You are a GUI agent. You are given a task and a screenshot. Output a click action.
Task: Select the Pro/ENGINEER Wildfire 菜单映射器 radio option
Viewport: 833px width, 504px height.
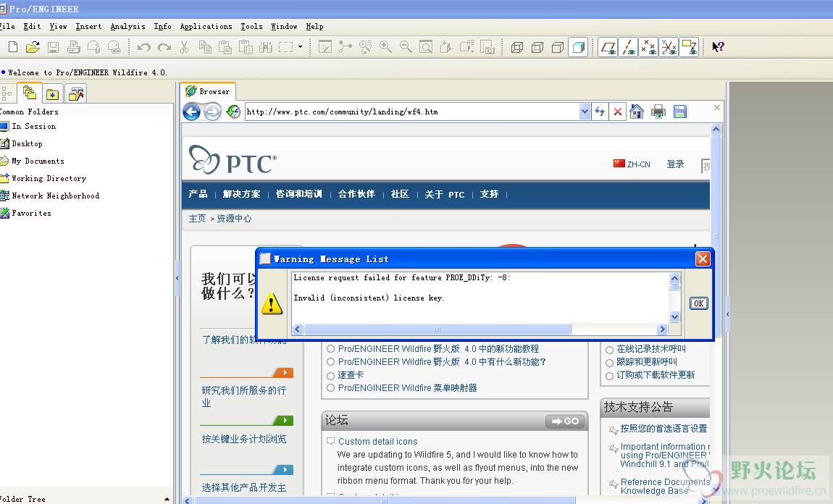tap(330, 388)
